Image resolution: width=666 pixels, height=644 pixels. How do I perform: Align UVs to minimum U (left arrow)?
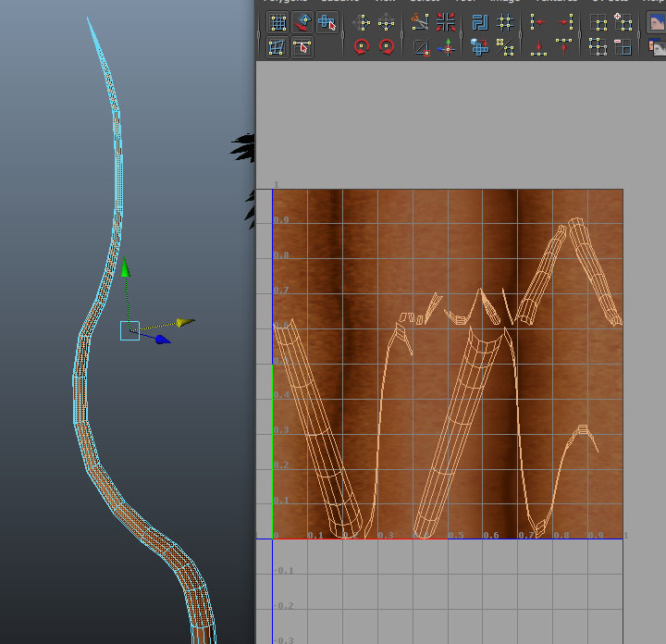tap(537, 21)
